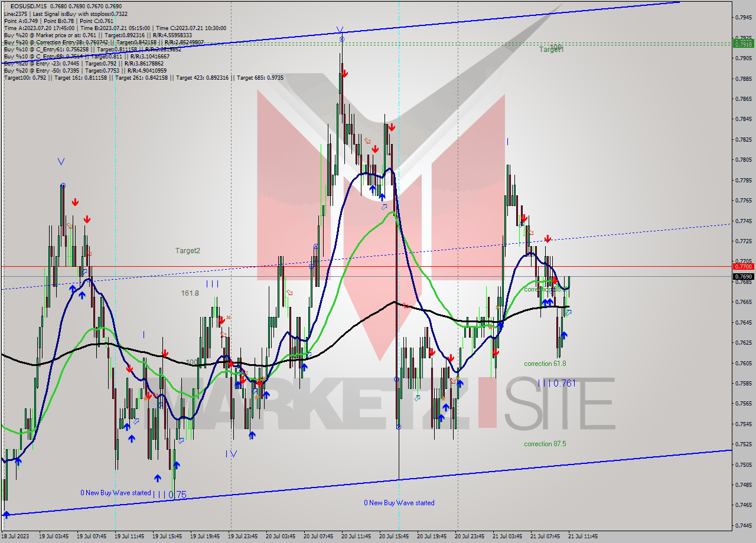The image size is (756, 543).
Task: Click the red 0.7700 price tag on axis
Action: pyautogui.click(x=744, y=267)
